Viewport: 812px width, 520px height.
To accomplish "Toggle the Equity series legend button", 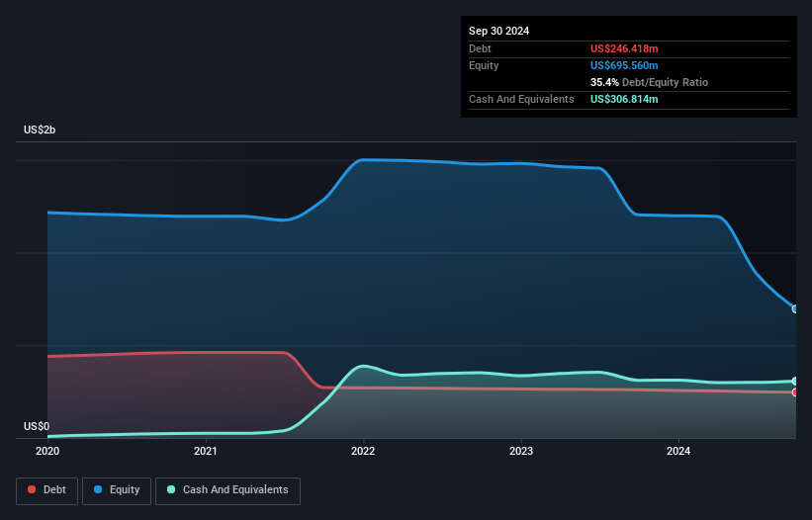I will 117,490.
